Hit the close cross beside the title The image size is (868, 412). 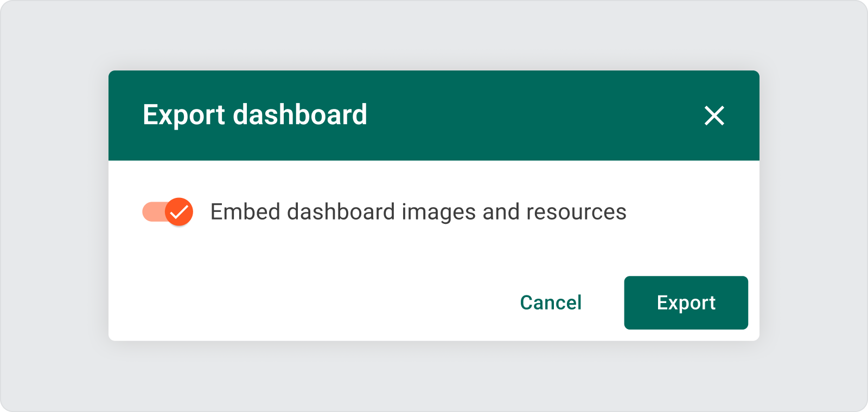[x=714, y=115]
